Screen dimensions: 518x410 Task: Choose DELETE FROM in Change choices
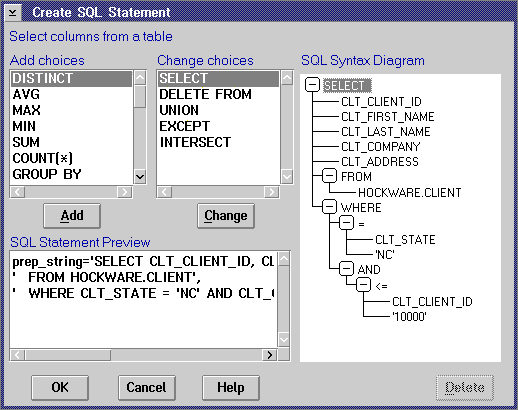(x=205, y=94)
